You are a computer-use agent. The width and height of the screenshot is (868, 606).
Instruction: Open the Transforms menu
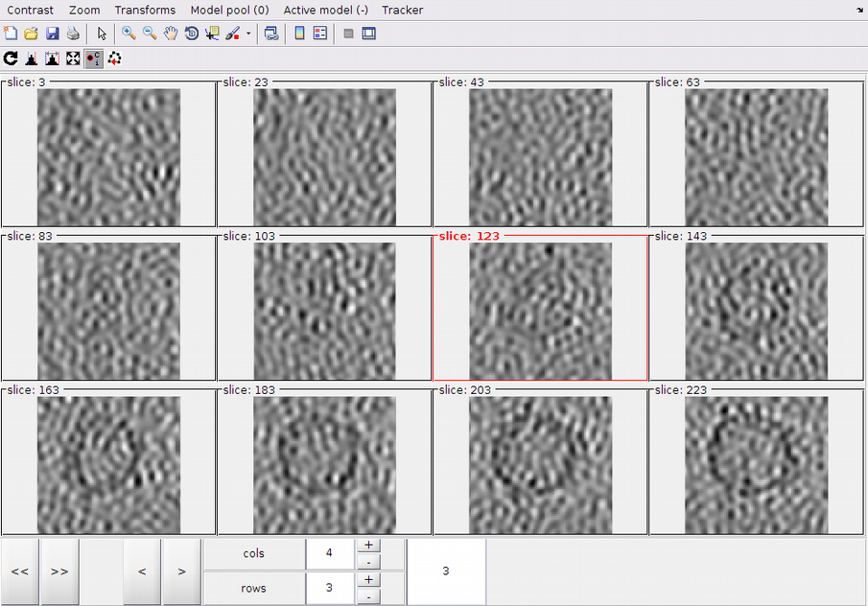point(145,10)
